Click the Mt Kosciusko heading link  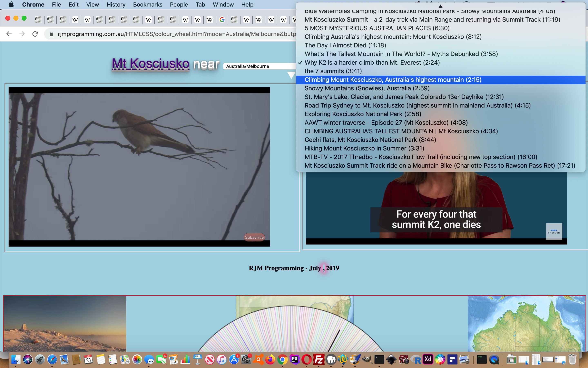[x=150, y=64]
